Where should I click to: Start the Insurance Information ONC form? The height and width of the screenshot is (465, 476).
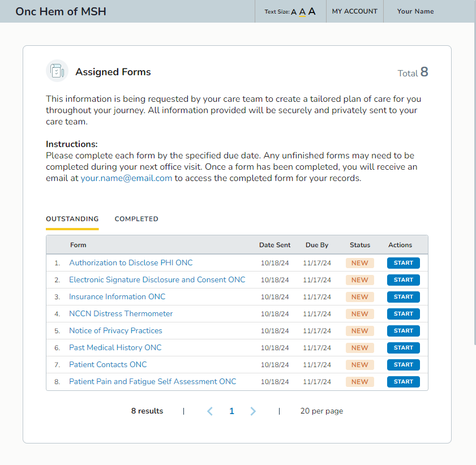point(403,297)
